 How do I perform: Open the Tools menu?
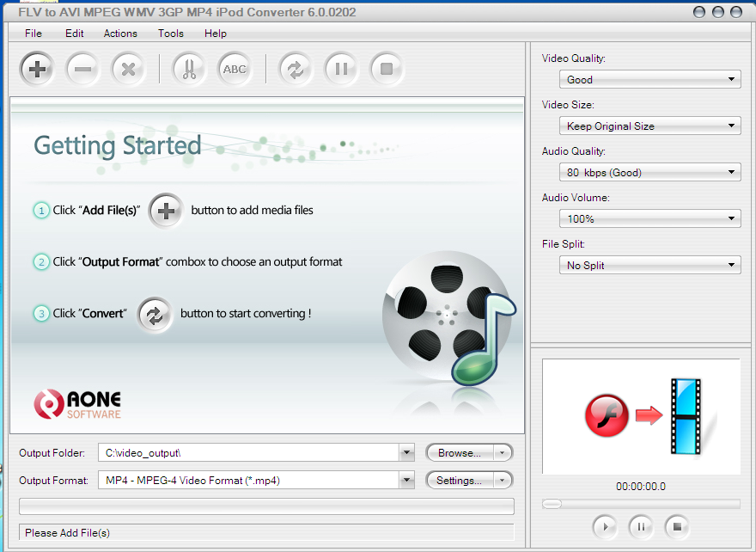(171, 34)
